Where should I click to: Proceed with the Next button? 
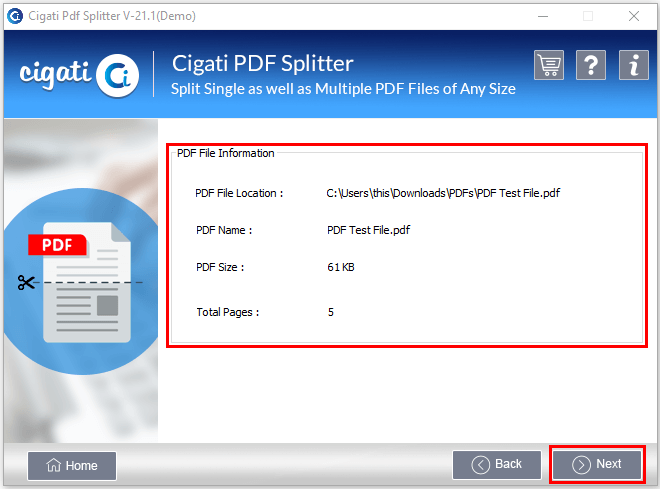(x=597, y=465)
